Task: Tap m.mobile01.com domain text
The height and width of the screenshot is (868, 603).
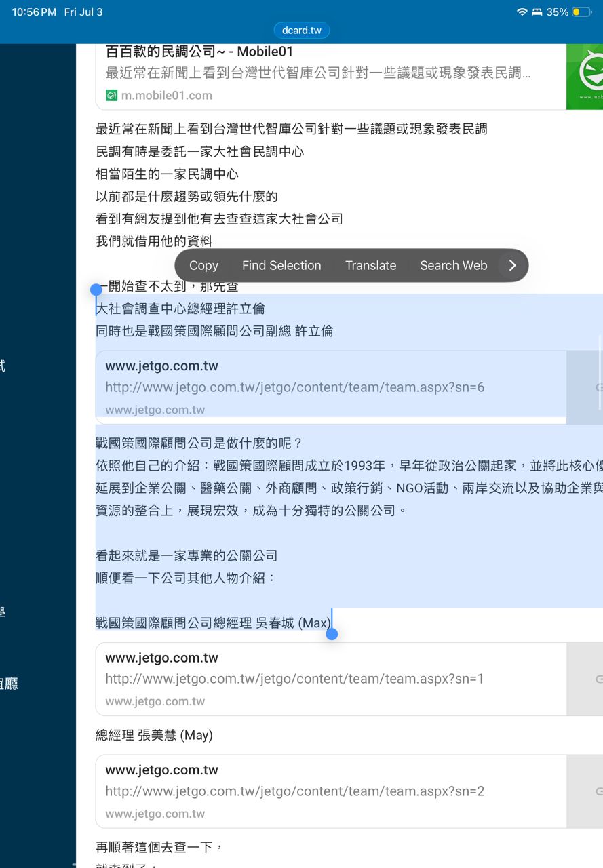Action: (x=167, y=96)
